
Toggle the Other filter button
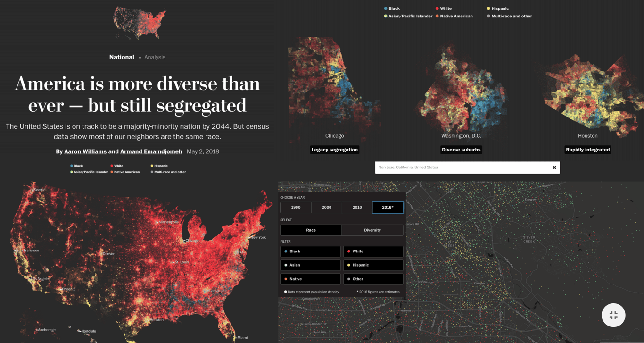click(373, 279)
